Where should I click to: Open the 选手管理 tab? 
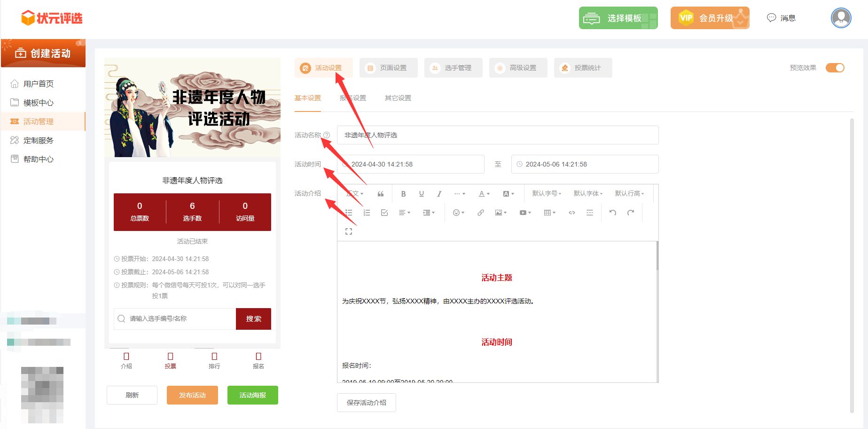click(x=453, y=68)
